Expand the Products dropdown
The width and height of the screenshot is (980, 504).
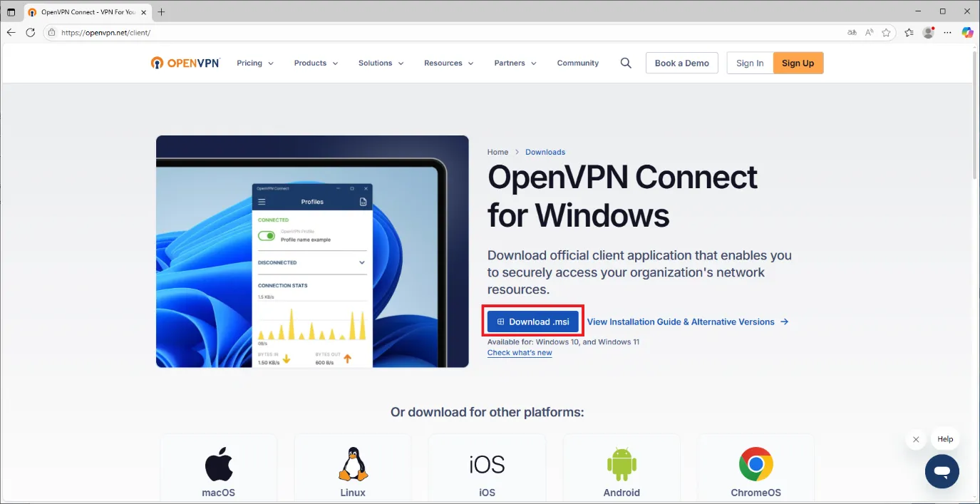315,63
